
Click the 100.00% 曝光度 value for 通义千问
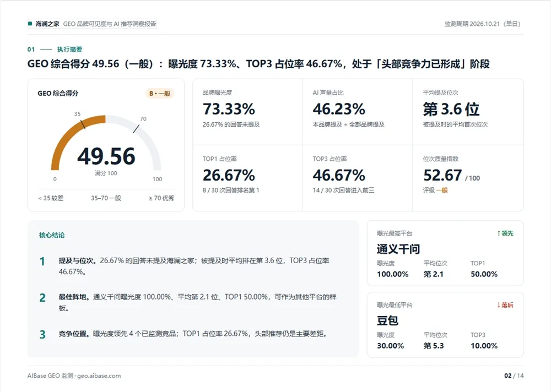pos(392,274)
